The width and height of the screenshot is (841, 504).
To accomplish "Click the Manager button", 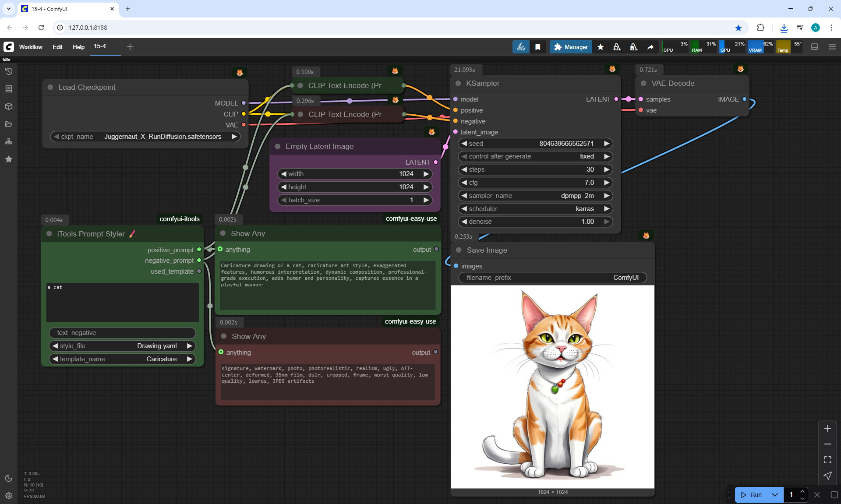I will coord(571,47).
